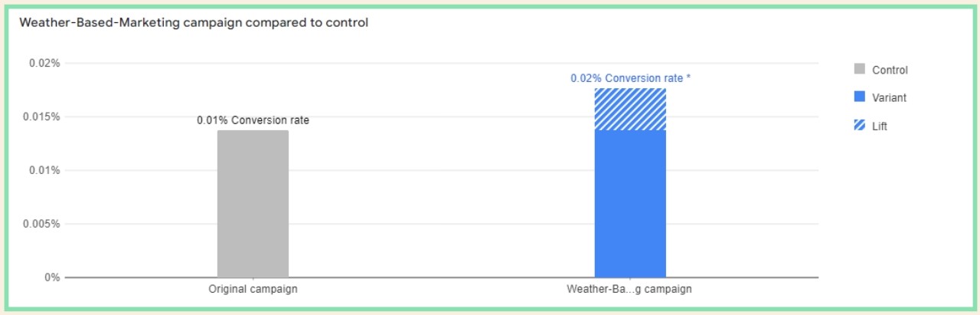Screen dimensions: 980x315
Task: Click the 0.01% Conversion rate label
Action: [253, 120]
